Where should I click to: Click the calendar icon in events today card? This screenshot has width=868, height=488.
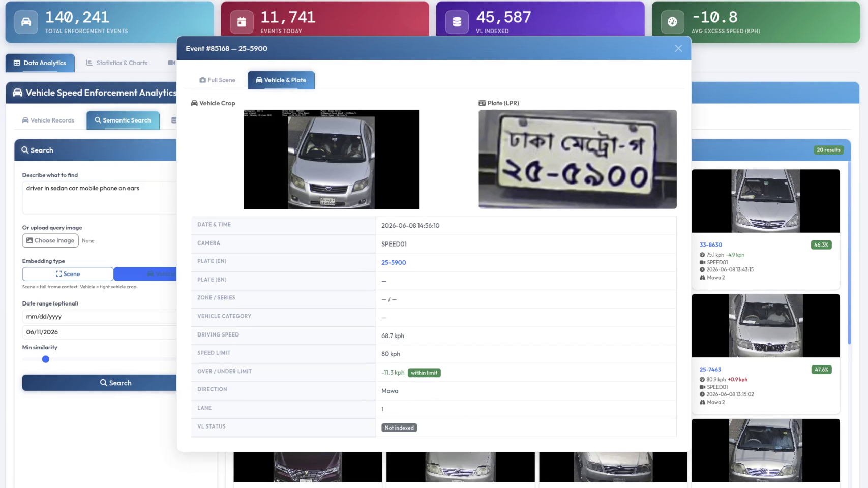tap(242, 22)
